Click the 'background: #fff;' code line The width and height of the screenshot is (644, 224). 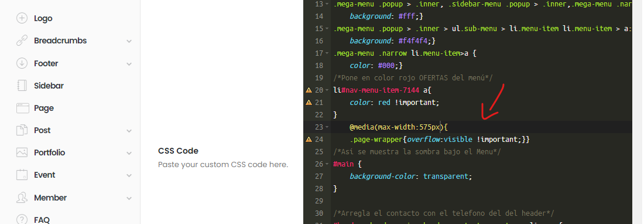pyautogui.click(x=386, y=16)
